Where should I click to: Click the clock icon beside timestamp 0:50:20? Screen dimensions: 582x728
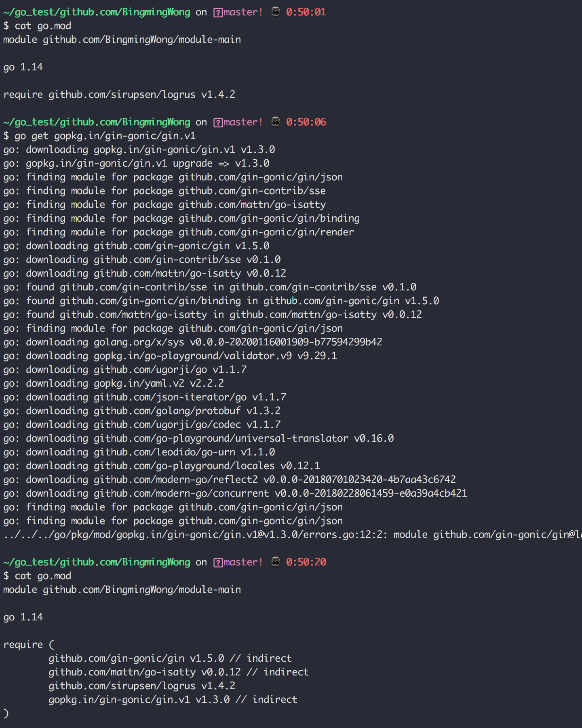[276, 562]
